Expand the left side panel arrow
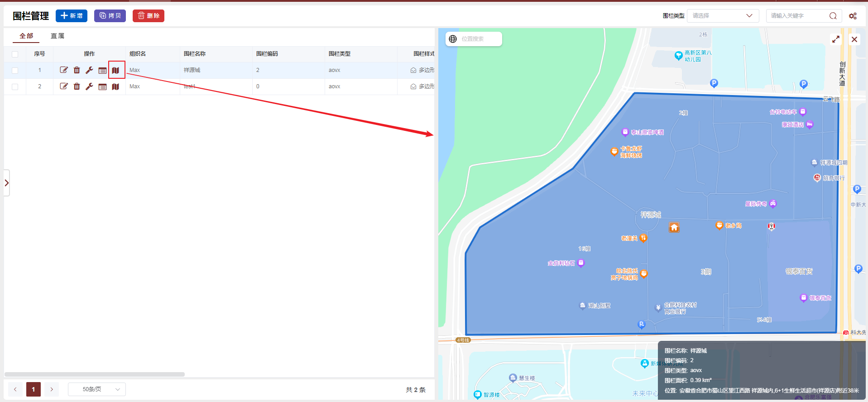868x402 pixels. click(x=7, y=183)
